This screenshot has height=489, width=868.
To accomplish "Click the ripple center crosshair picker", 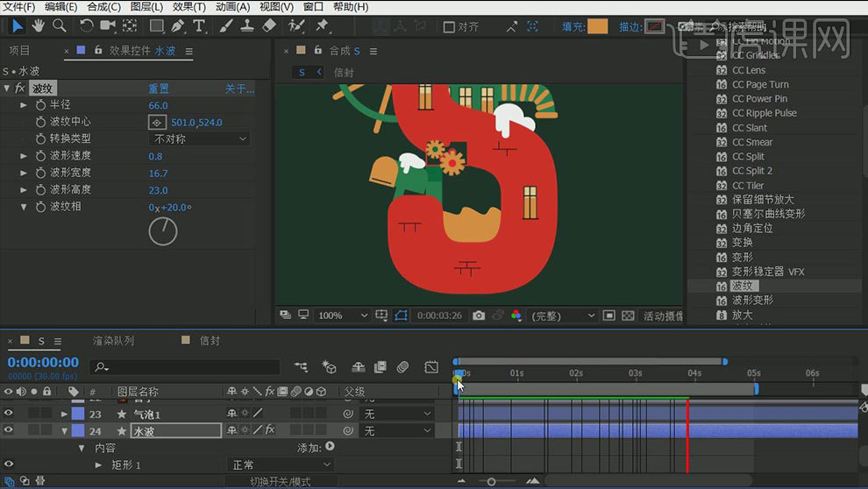I will (x=158, y=123).
